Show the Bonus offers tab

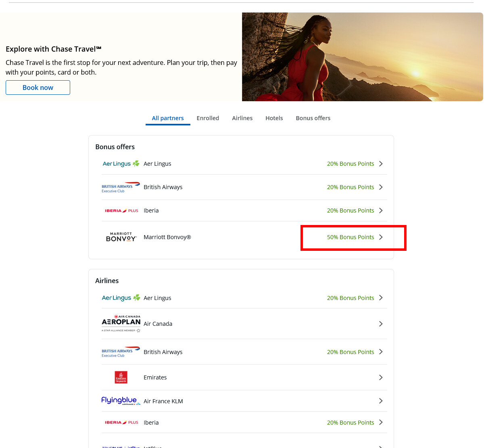coord(313,118)
